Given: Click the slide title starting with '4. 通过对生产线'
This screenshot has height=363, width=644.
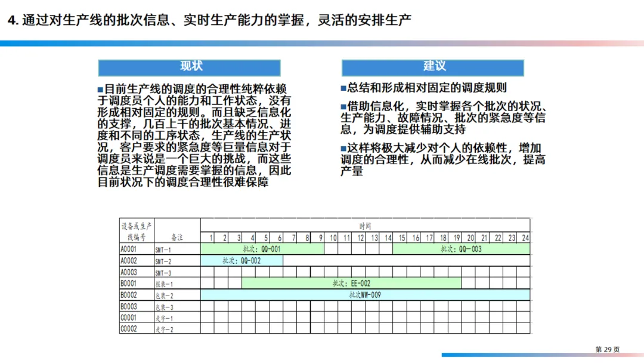Looking at the screenshot, I should point(209,20).
